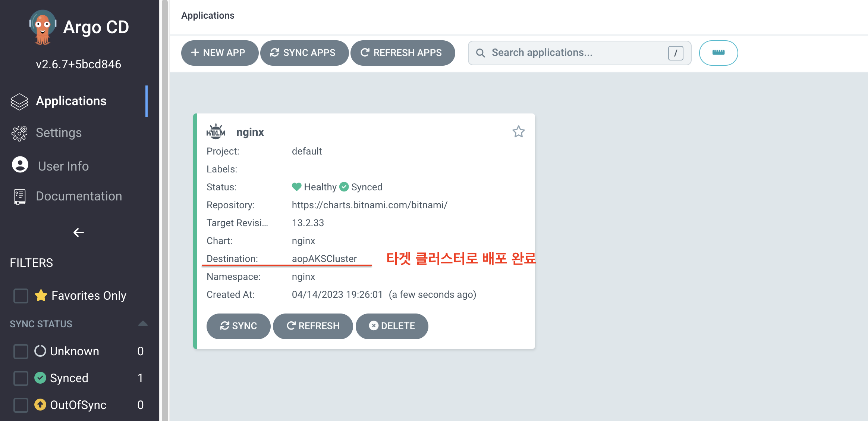
Task: Check the OutOfSync sync status filter
Action: 21,405
